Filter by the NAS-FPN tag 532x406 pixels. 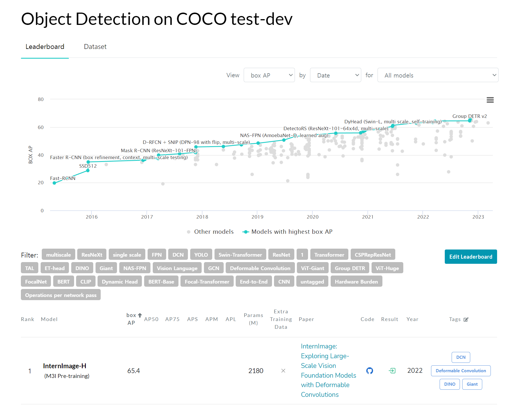pos(135,268)
